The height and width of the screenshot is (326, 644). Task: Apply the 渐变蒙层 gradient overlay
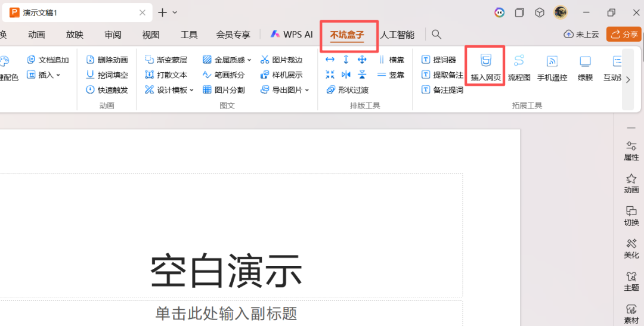tap(166, 60)
